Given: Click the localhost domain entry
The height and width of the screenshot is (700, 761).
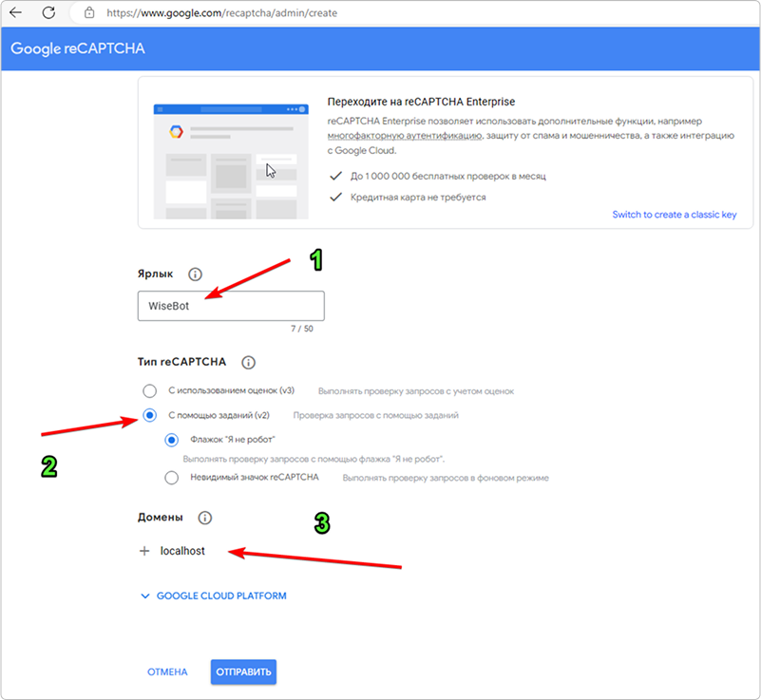Looking at the screenshot, I should (x=181, y=551).
